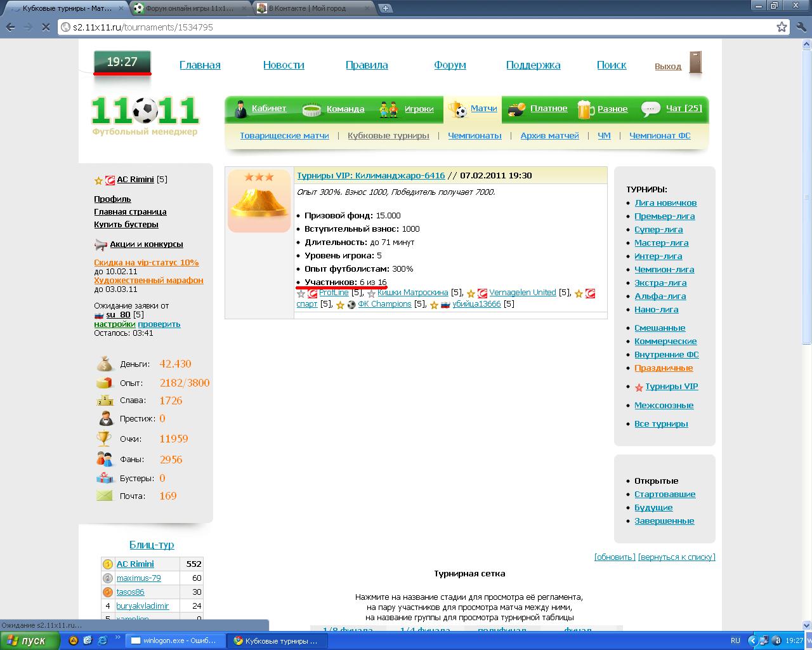This screenshot has width=812, height=650.
Task: Click the 11x11 football manager logo
Action: pyautogui.click(x=145, y=115)
